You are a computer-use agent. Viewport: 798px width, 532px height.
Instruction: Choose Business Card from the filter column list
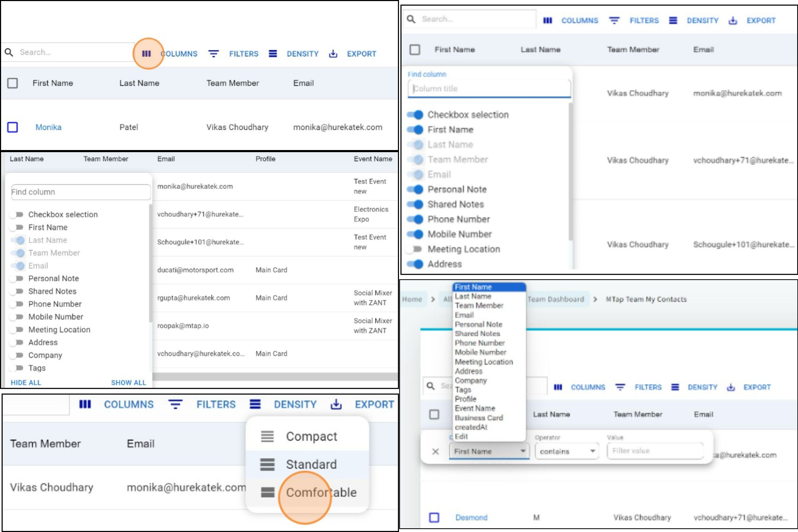[489, 418]
